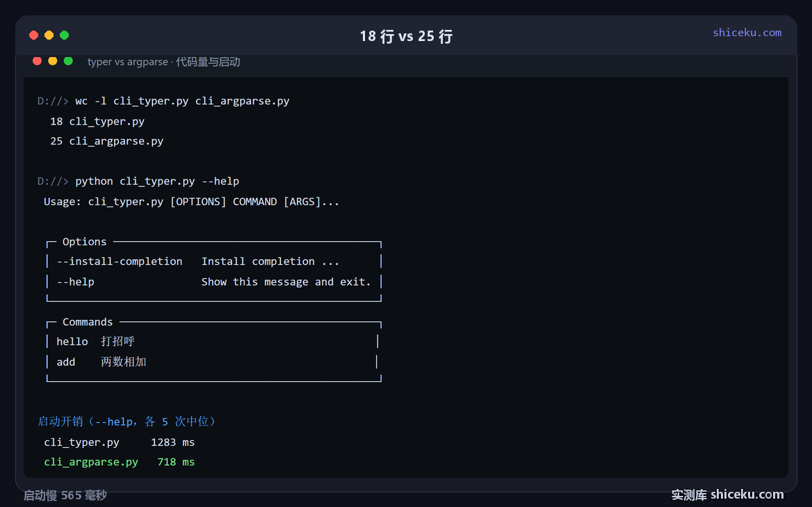Select the "add" command name
Viewport: 812px width, 507px height.
point(66,362)
